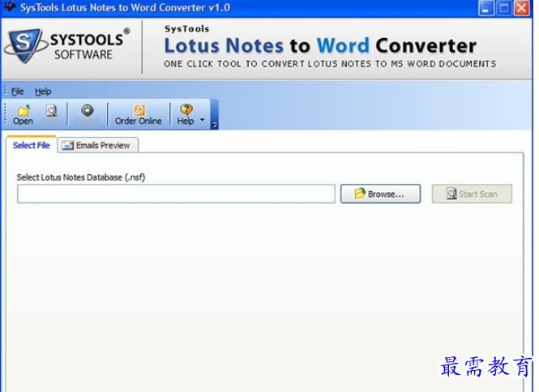Click the Browse... button

coord(380,194)
